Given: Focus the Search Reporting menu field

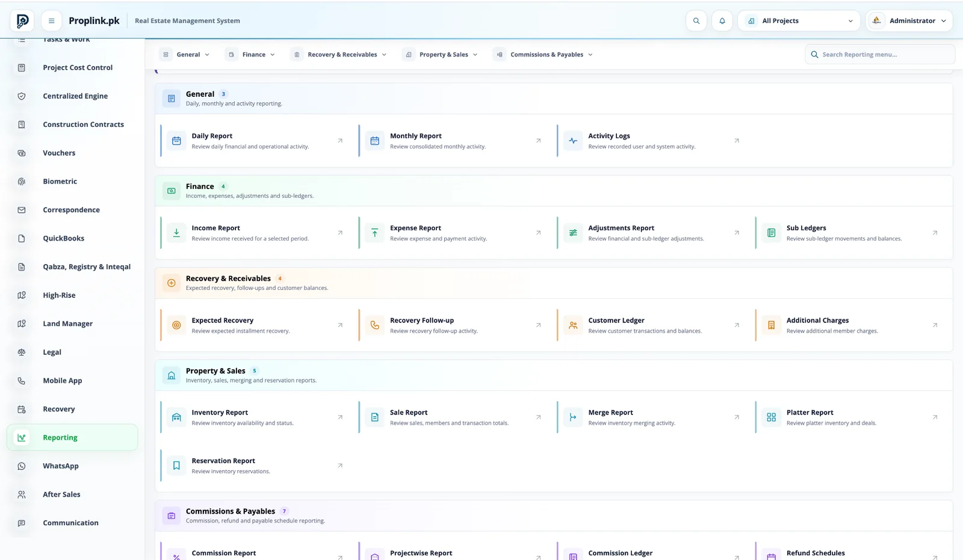Looking at the screenshot, I should coord(879,55).
